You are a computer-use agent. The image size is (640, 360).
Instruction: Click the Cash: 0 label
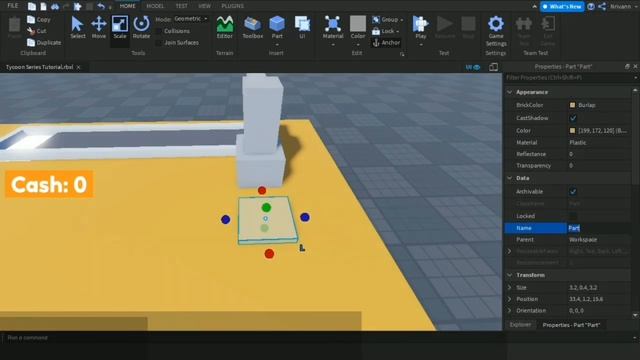click(49, 184)
